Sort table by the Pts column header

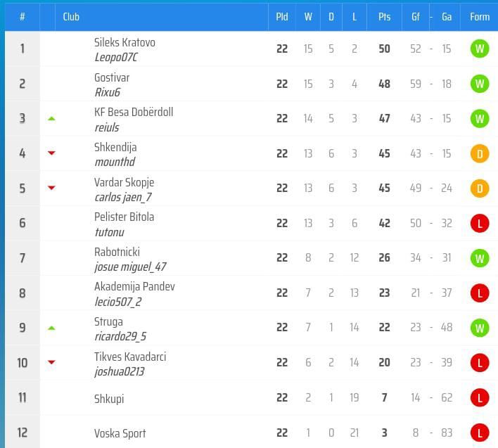pos(384,17)
